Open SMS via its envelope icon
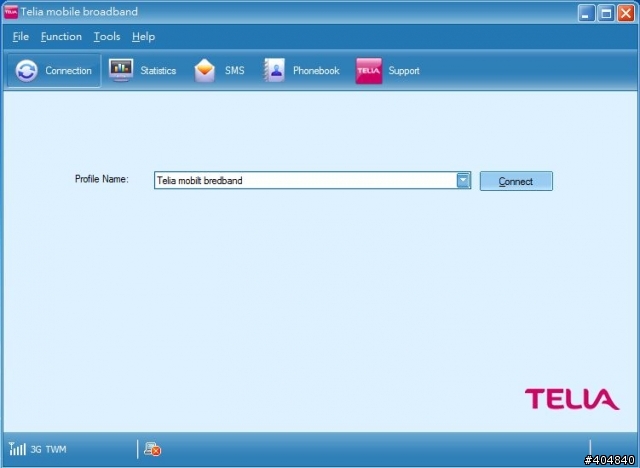 click(x=204, y=71)
